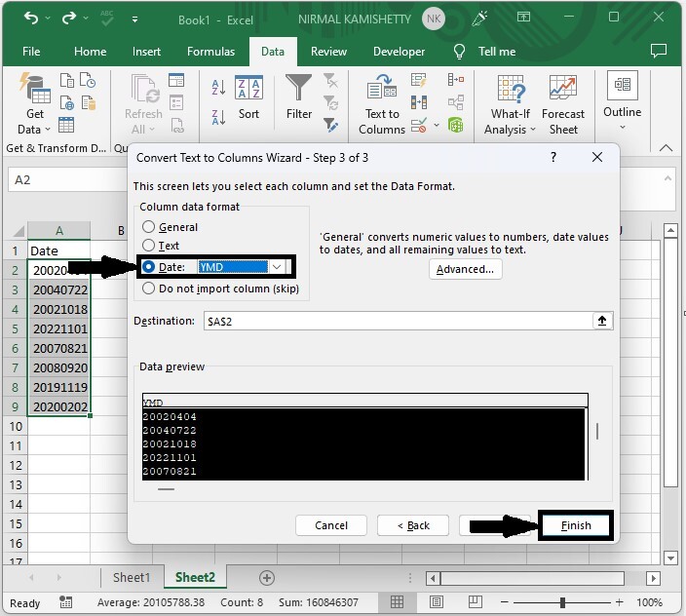Click the Destination field $A$2

[x=398, y=321]
